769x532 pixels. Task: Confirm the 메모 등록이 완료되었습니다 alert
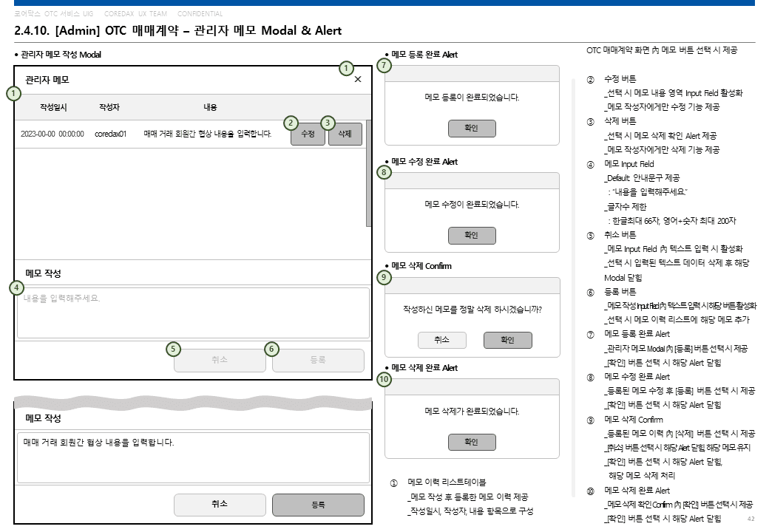click(472, 129)
